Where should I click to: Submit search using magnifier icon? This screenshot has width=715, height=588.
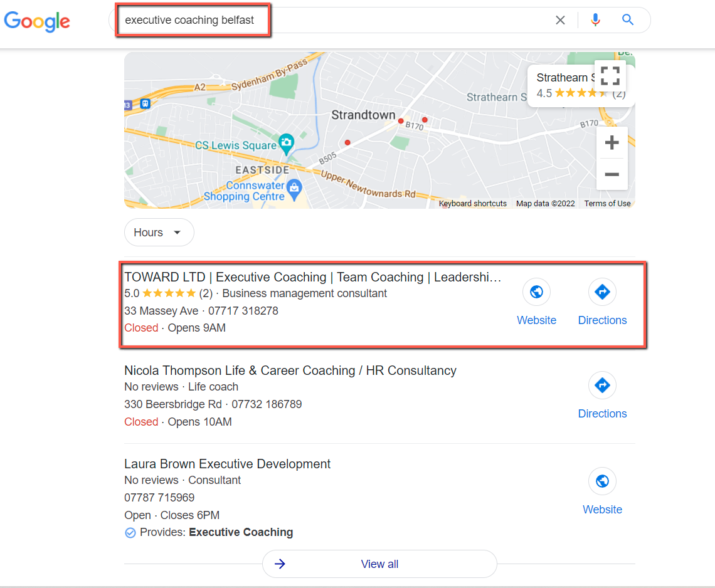pyautogui.click(x=627, y=19)
